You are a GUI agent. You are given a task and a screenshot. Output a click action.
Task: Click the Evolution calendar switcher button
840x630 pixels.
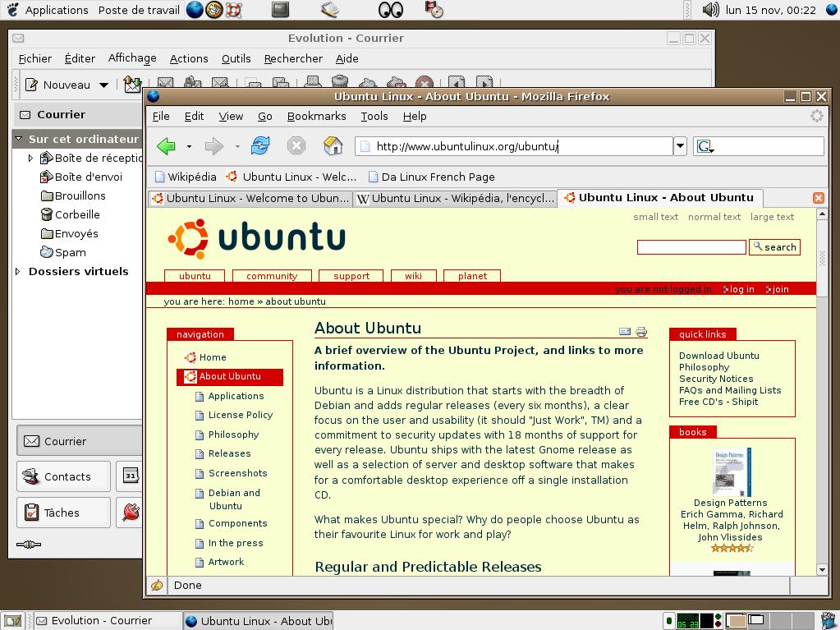point(131,476)
